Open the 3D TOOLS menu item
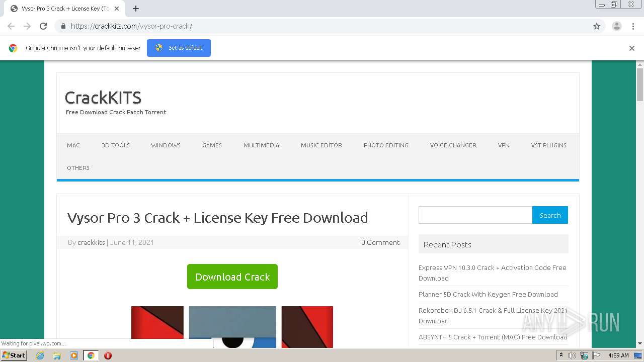The width and height of the screenshot is (644, 362). 116,145
